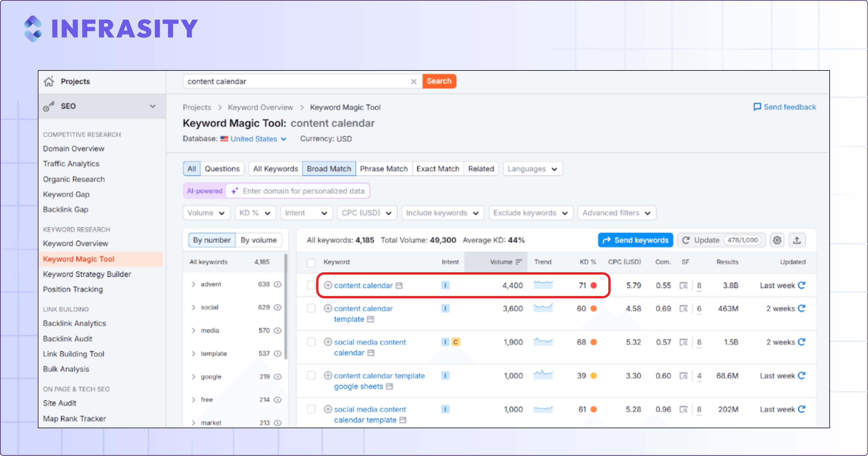Check the 'content calendar template' row checkbox
The width and height of the screenshot is (868, 456).
click(x=311, y=308)
